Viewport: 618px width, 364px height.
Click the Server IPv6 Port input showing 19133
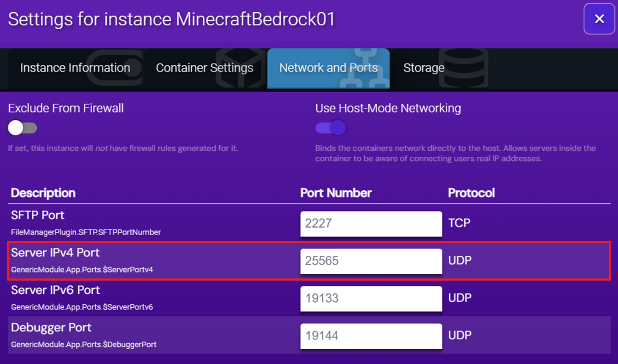(371, 299)
